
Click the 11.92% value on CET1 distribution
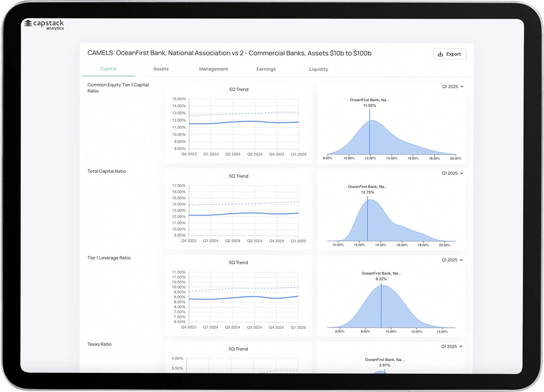pos(370,106)
